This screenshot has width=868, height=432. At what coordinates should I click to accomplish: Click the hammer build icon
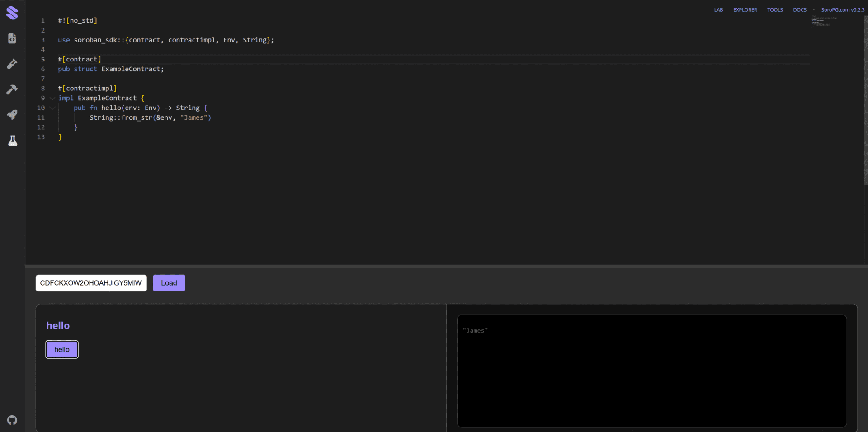pyautogui.click(x=12, y=89)
